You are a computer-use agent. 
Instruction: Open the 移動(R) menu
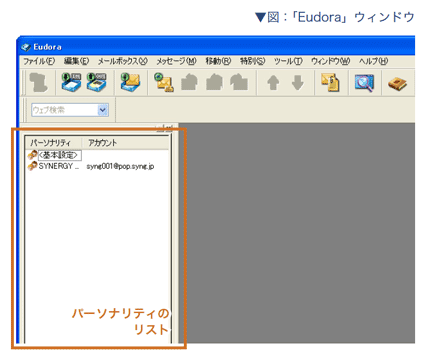(x=218, y=61)
